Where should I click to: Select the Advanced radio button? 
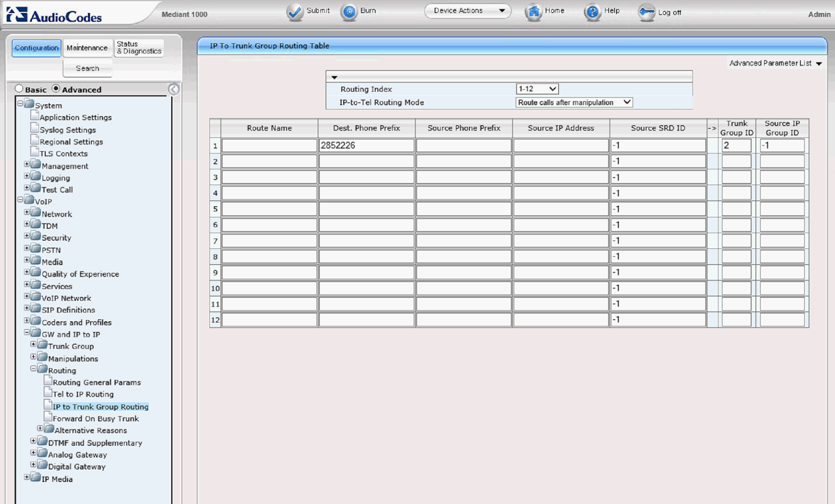click(56, 88)
